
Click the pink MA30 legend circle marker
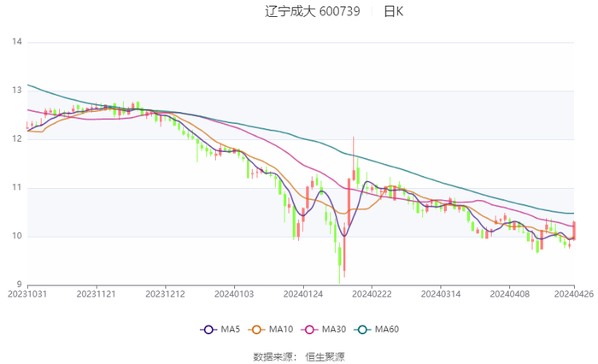click(x=309, y=330)
